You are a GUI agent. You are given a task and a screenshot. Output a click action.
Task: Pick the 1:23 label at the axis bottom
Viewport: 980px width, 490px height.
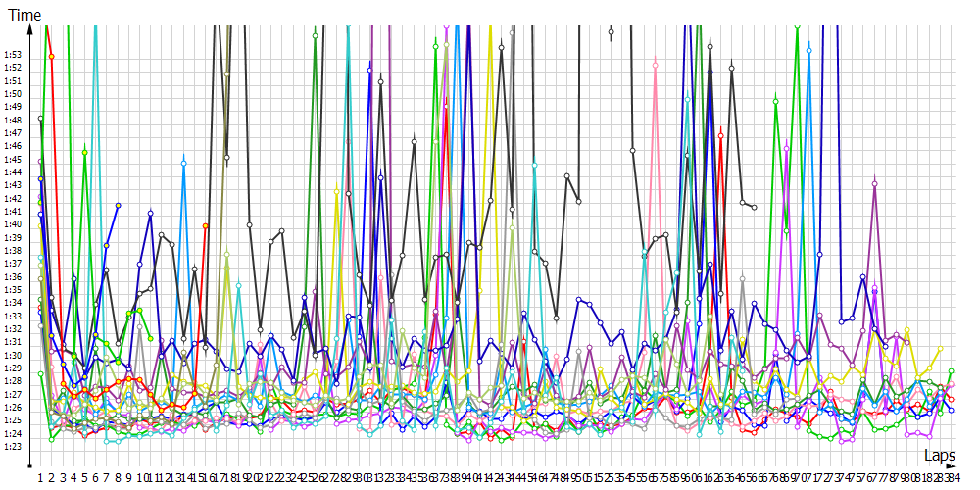point(13,447)
